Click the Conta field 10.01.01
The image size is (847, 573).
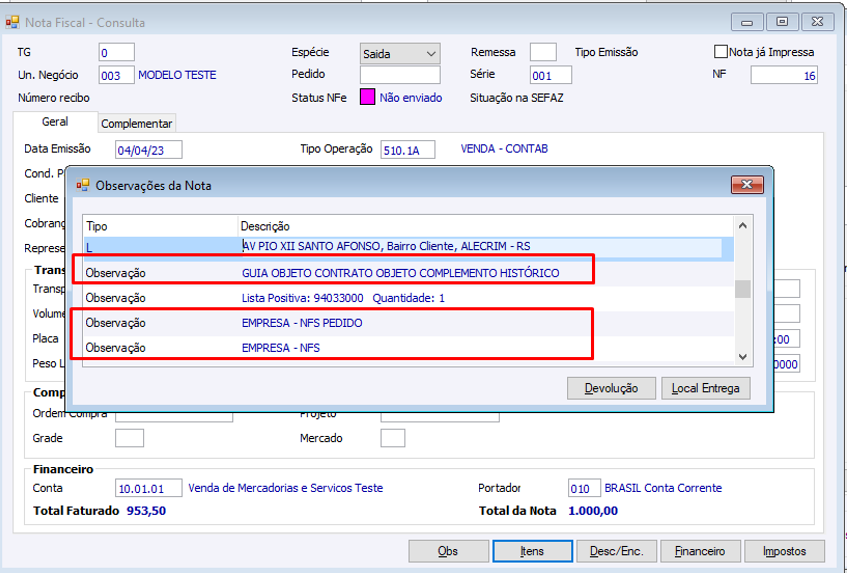pos(149,488)
